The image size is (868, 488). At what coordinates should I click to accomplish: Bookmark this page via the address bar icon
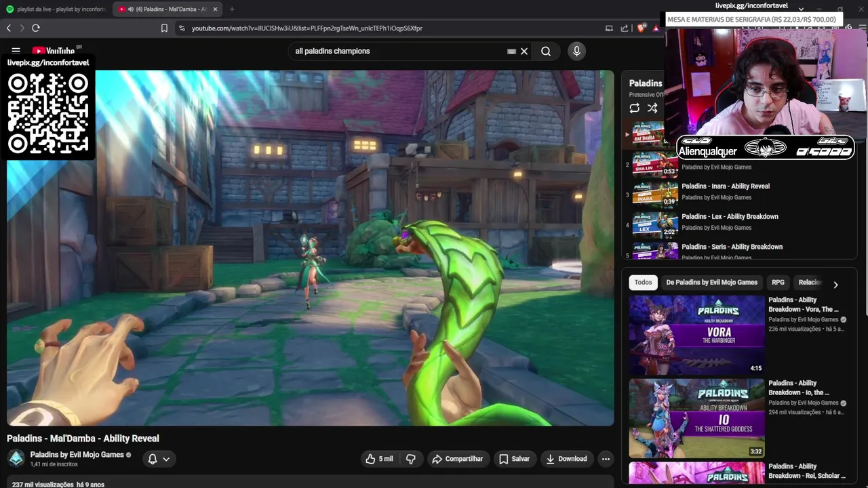coord(164,28)
